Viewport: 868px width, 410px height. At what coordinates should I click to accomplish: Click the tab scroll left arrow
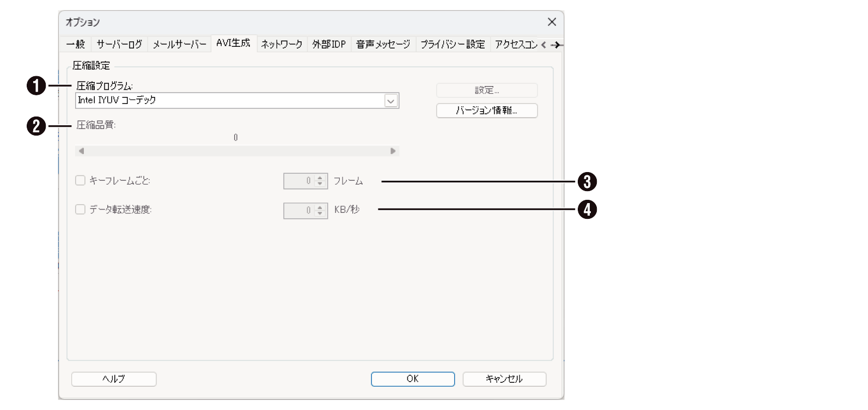[543, 45]
